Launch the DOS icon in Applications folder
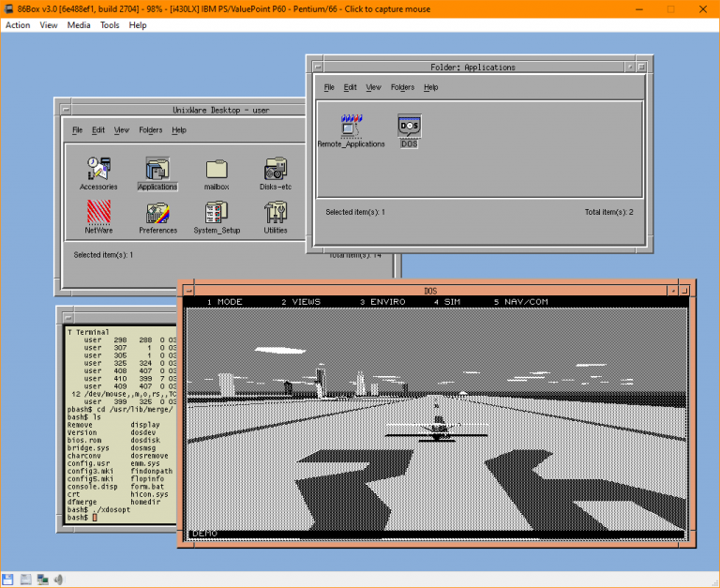Screen dimensions: 720x588 [410, 126]
